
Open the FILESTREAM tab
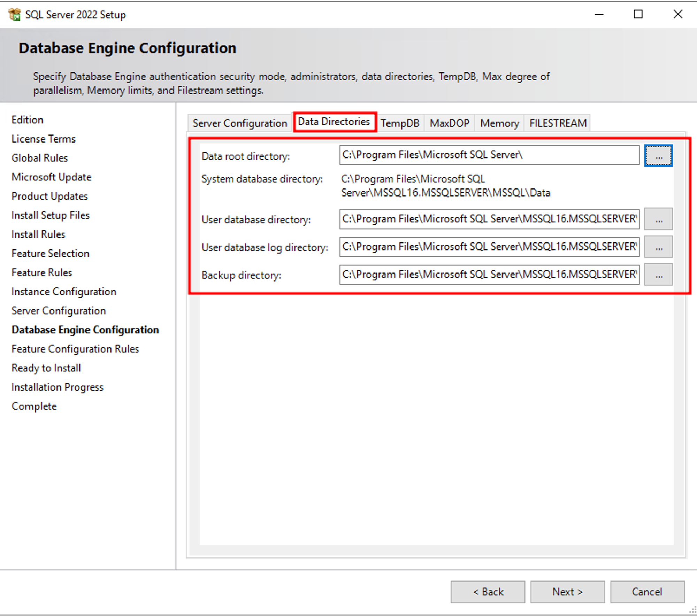tap(558, 123)
